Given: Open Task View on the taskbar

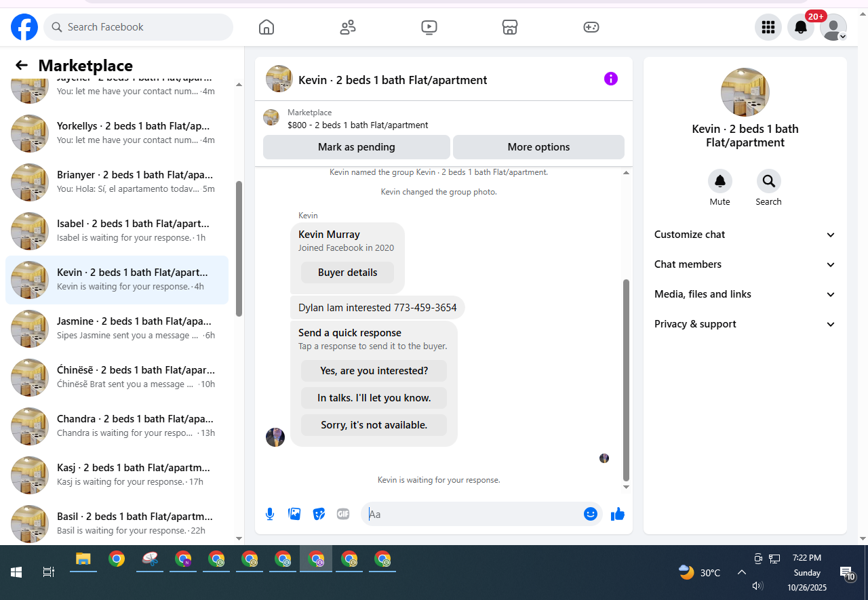Looking at the screenshot, I should 49,572.
